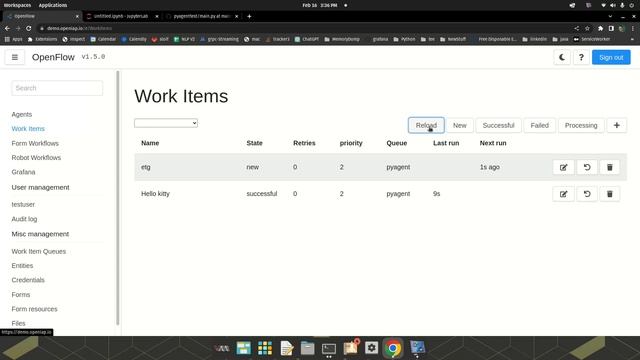Open the hamburger navigation menu
The width and height of the screenshot is (640, 360).
[15, 57]
